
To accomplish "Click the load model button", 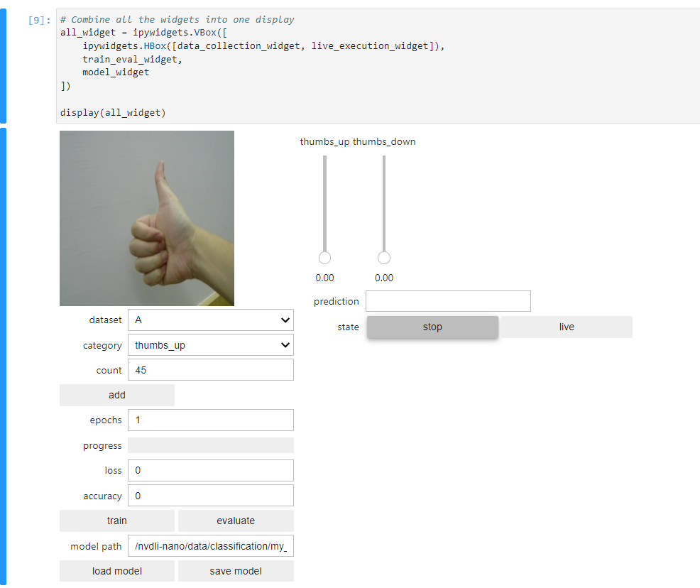I will (x=117, y=570).
